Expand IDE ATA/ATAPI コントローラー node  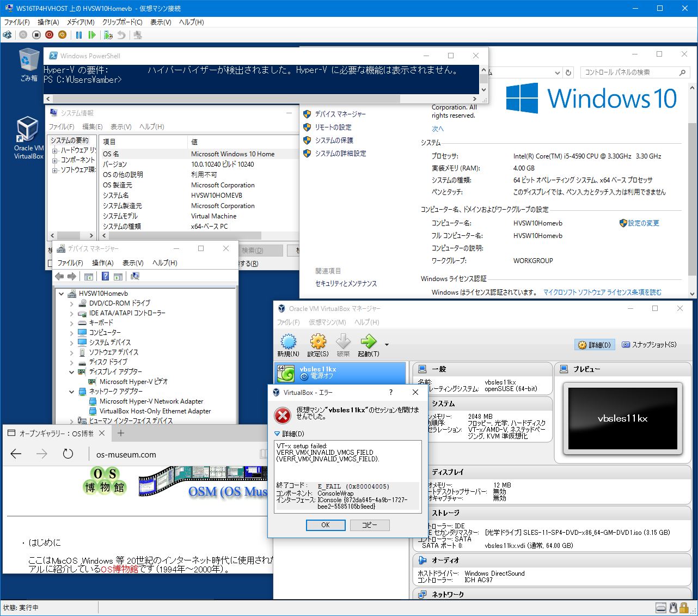click(71, 313)
